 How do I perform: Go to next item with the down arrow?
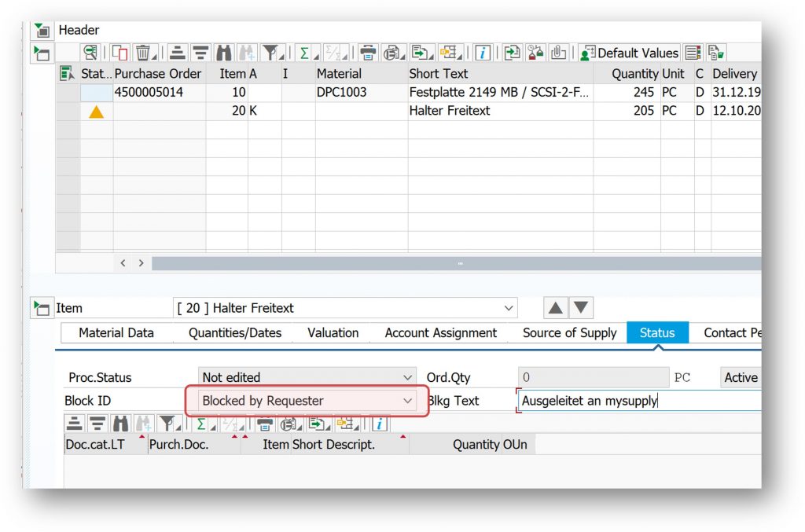coord(581,308)
